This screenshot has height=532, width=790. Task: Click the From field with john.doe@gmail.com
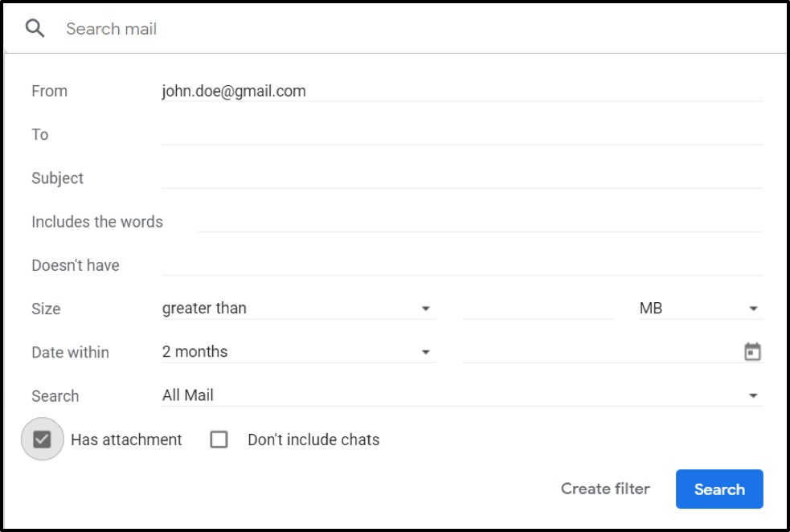point(461,92)
